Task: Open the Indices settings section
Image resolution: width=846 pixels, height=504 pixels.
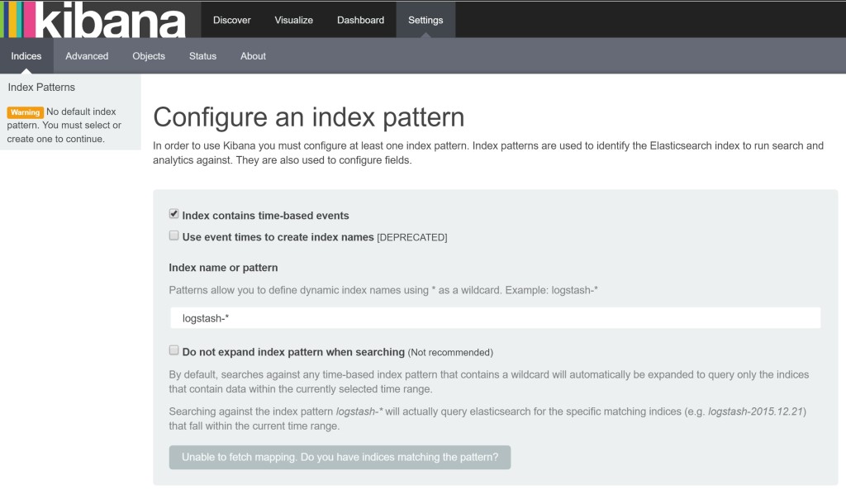Action: pos(26,56)
